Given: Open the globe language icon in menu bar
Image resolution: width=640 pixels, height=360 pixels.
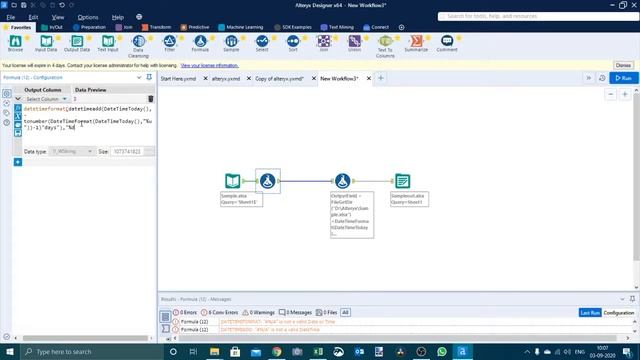Looking at the screenshot, I should click(x=139, y=17).
